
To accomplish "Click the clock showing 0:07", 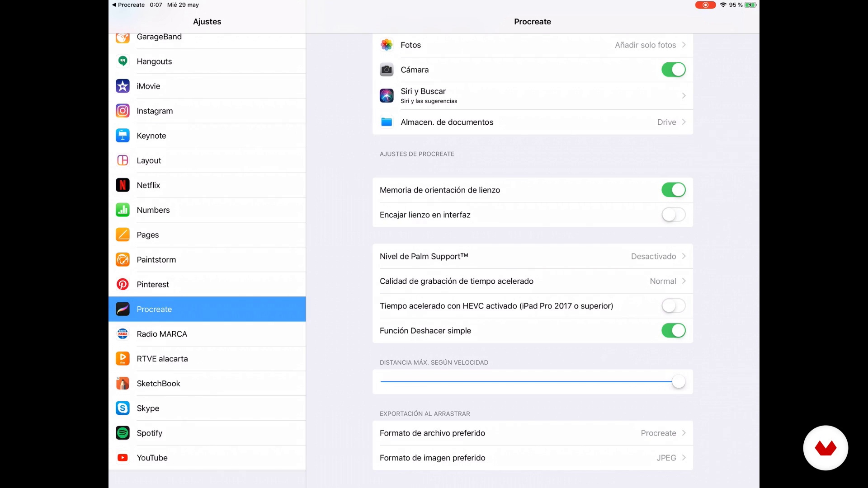I will pos(156,5).
